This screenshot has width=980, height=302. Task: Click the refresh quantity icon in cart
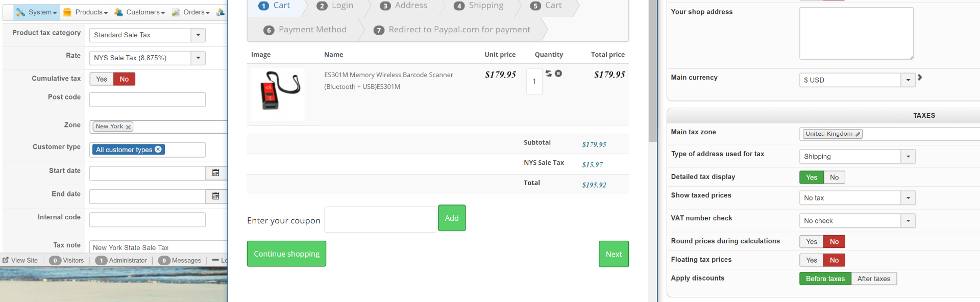coord(549,73)
